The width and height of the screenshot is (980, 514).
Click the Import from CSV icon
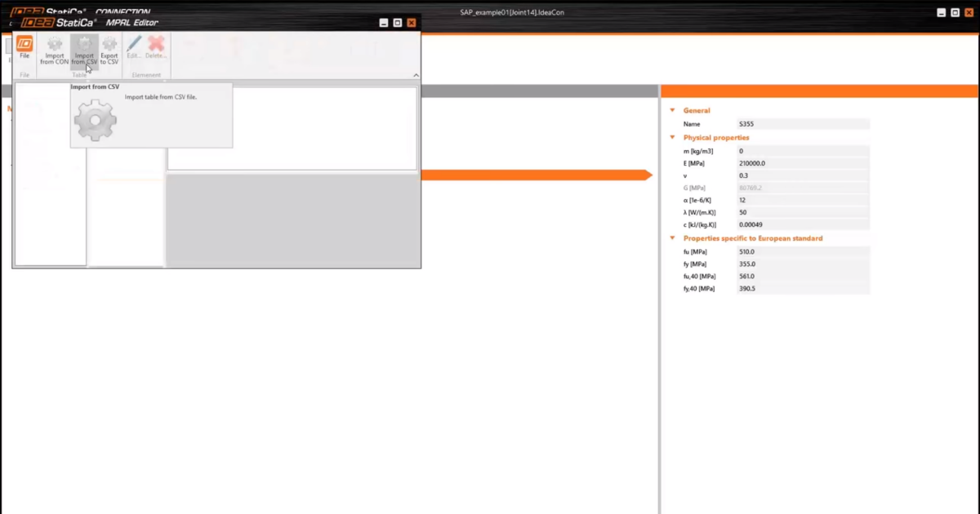(x=84, y=45)
